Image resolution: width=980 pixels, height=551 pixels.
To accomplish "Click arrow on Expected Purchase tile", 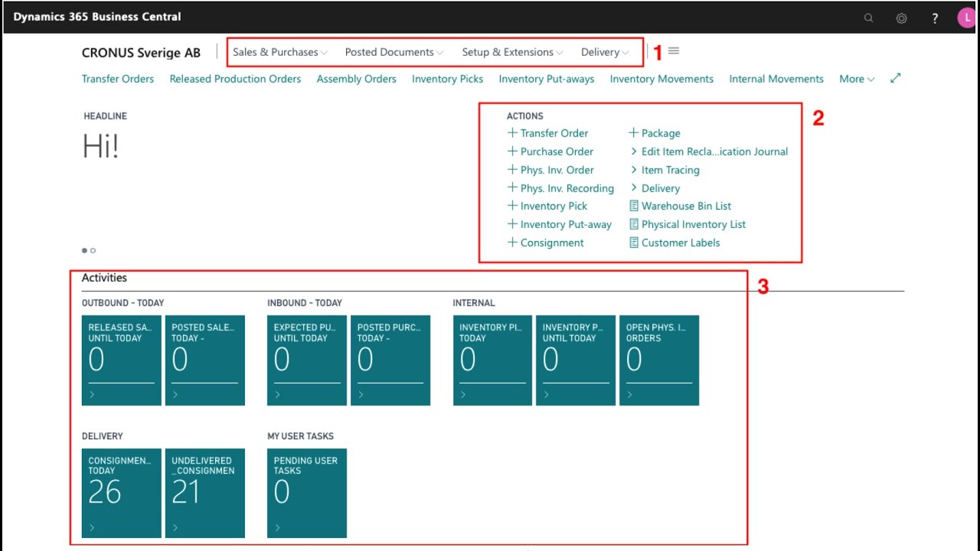I will (x=277, y=395).
